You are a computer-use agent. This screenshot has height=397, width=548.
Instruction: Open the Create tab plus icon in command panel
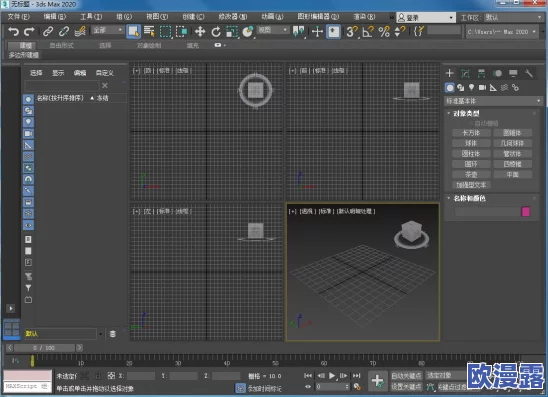[449, 73]
